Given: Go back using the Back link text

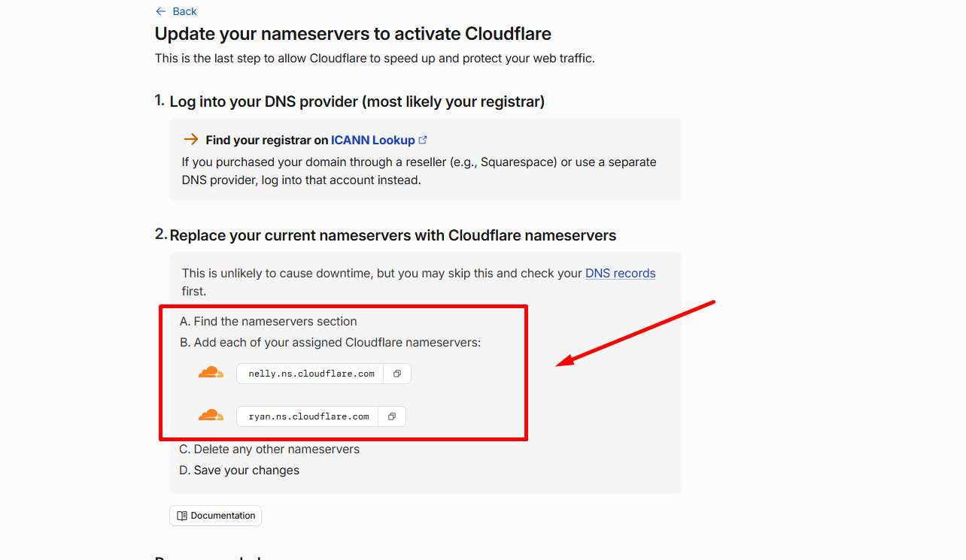Looking at the screenshot, I should pyautogui.click(x=184, y=11).
